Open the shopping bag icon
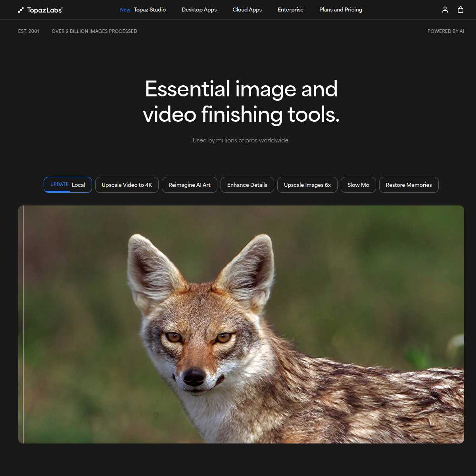Image resolution: width=476 pixels, height=476 pixels. tap(461, 10)
